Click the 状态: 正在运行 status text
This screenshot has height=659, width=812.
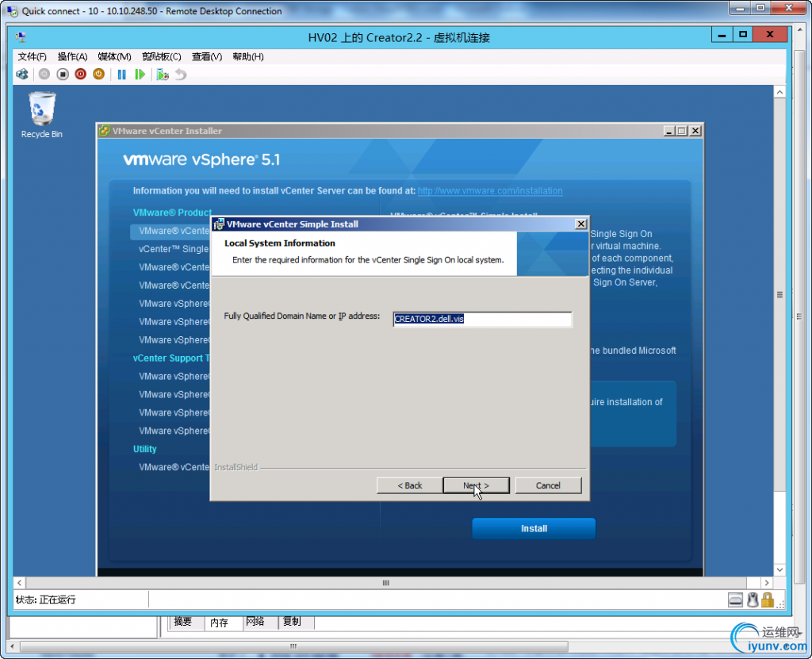click(x=45, y=600)
